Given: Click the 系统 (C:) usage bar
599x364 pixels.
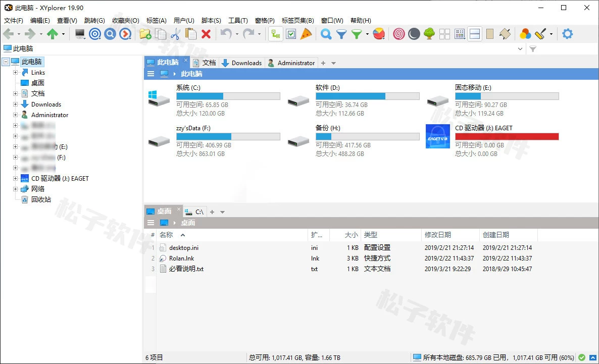Looking at the screenshot, I should click(228, 96).
